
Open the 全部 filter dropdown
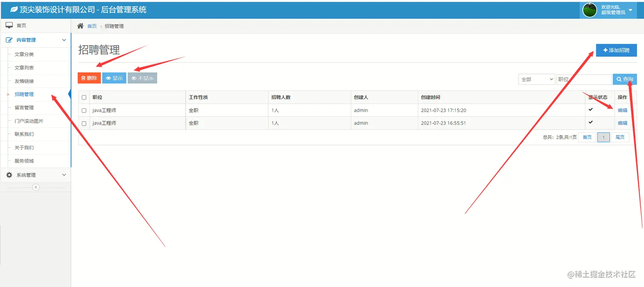536,79
